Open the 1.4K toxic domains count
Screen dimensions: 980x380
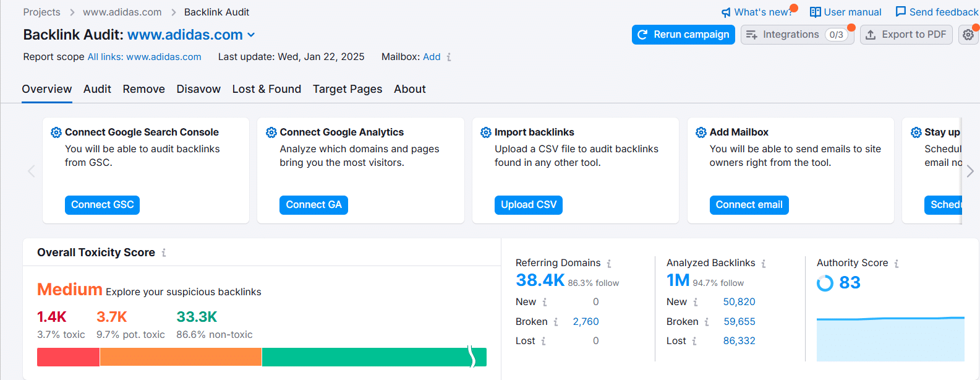tap(52, 317)
